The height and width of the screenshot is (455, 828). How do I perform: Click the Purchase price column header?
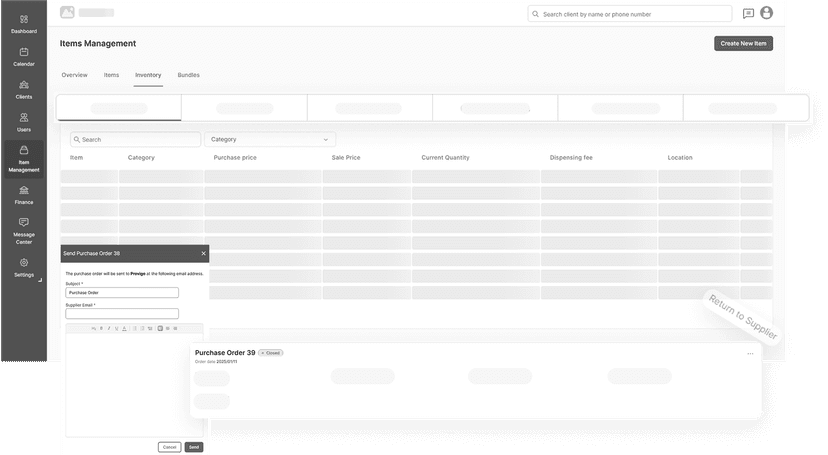pyautogui.click(x=235, y=157)
